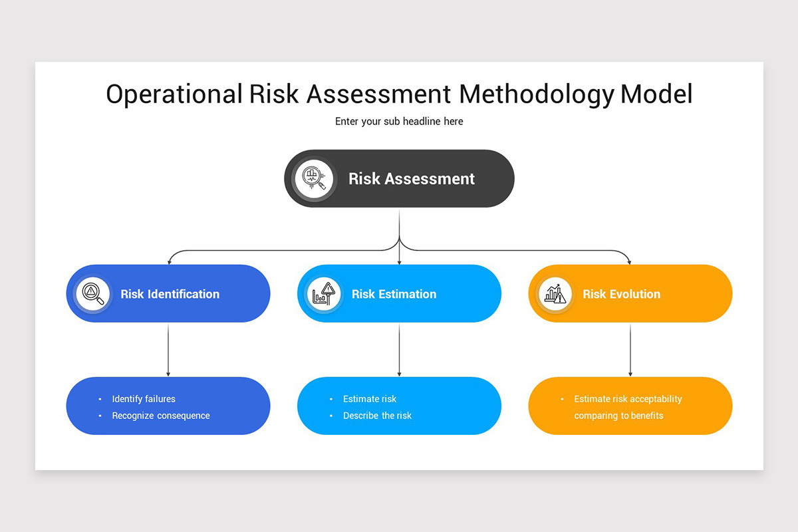Click the Estimate risk acceptability bullet
This screenshot has height=532, width=798.
point(628,398)
